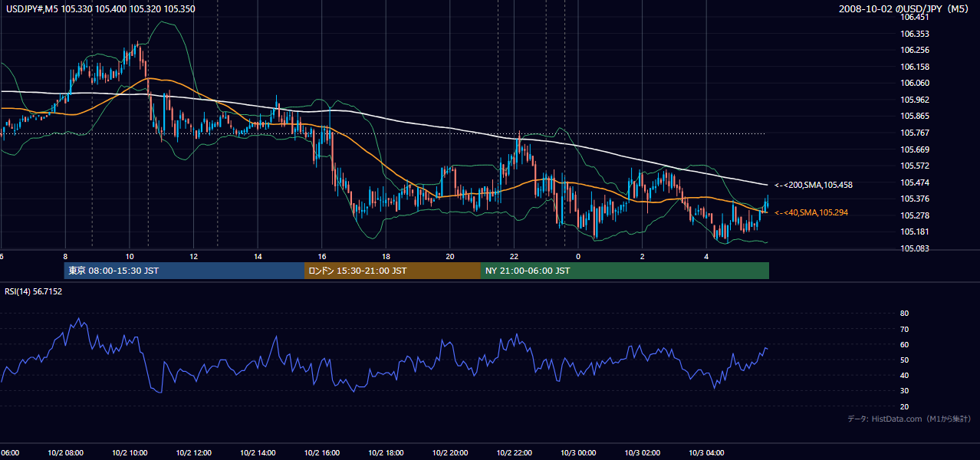980x460 pixels.
Task: Click the 10/2 20:00 bottom time label
Action: [450, 452]
